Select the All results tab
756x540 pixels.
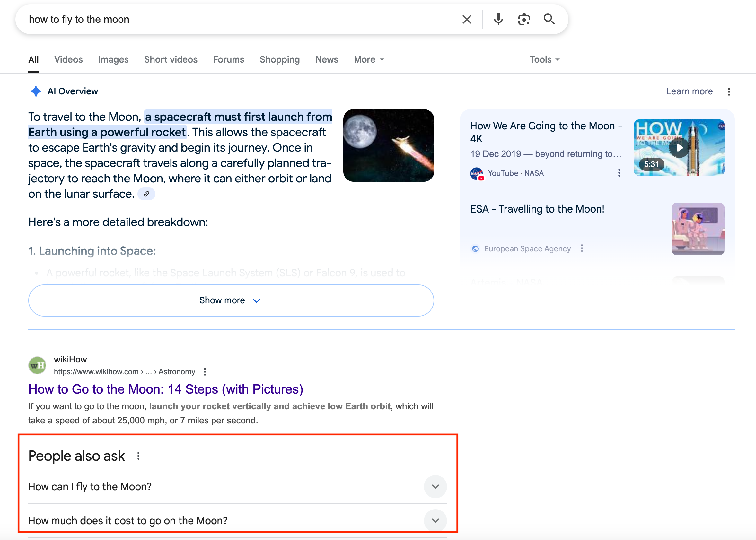tap(33, 59)
